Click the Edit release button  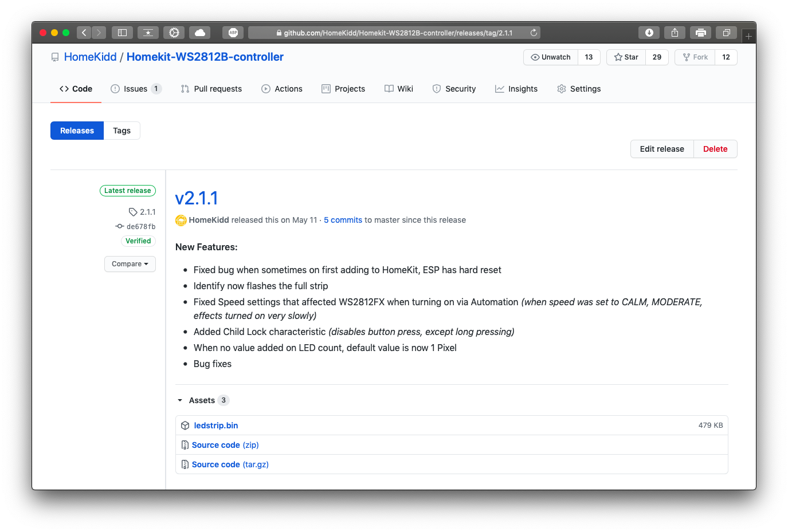(662, 149)
